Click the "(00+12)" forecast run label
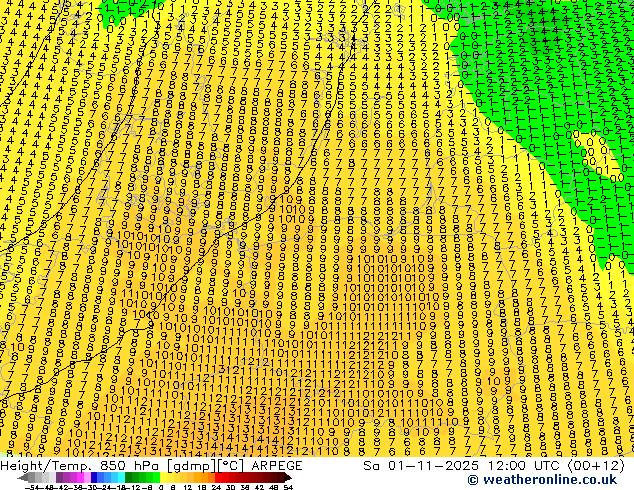Image resolution: width=634 pixels, height=490 pixels. (597, 466)
